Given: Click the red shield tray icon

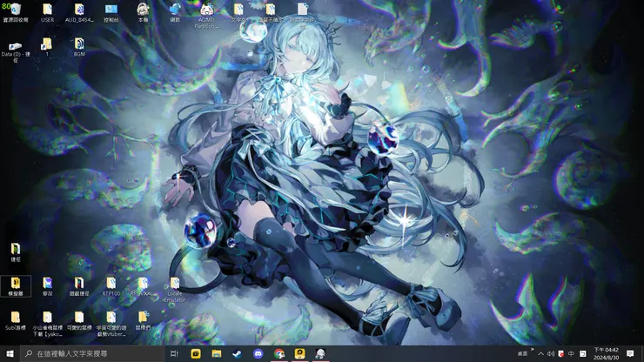Looking at the screenshot, I should point(561,354).
